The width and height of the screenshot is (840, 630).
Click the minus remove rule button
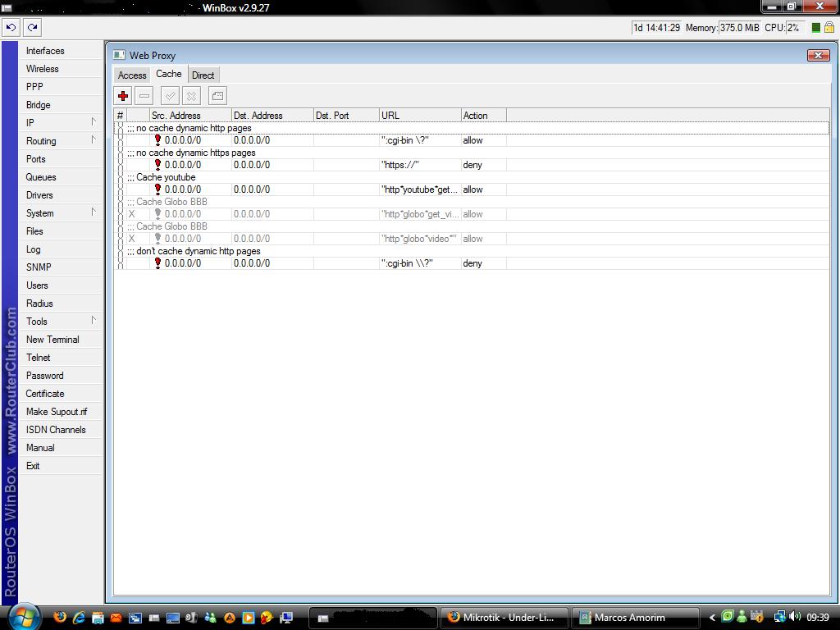tap(144, 96)
